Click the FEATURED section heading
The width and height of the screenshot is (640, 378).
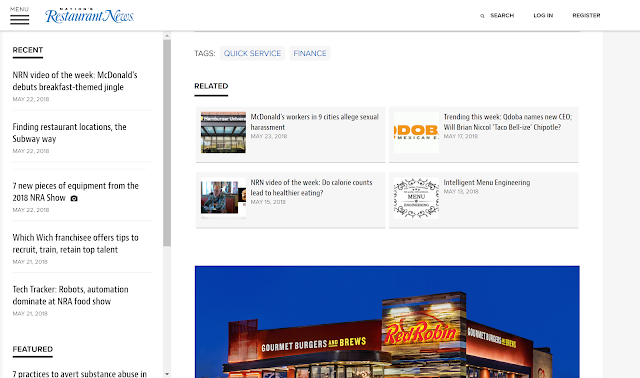coord(33,349)
